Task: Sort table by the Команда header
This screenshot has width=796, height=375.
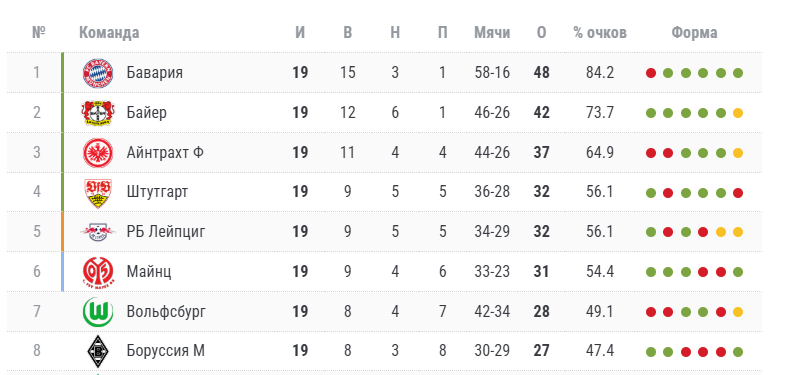Action: pos(109,33)
